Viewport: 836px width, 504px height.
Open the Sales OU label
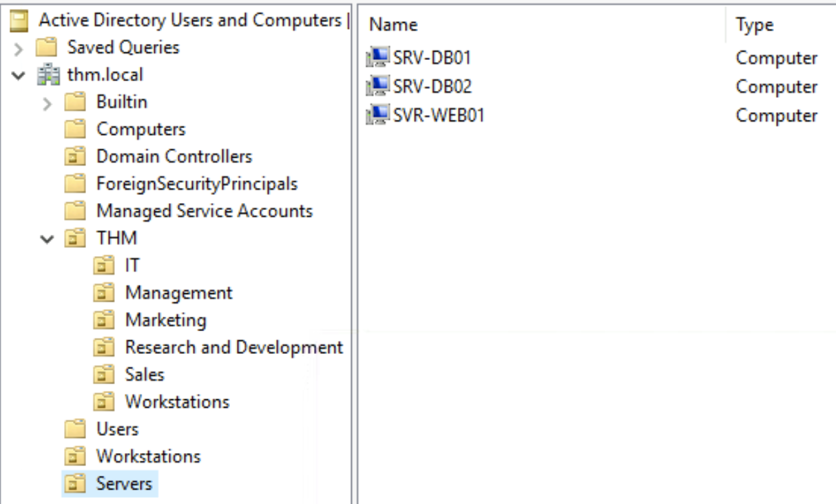pos(145,375)
